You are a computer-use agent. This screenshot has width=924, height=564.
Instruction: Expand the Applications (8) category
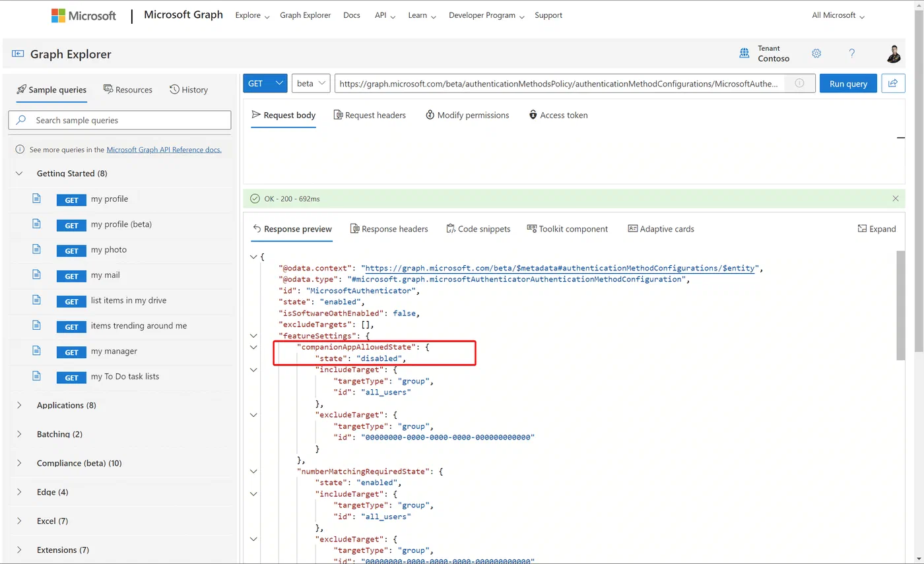pyautogui.click(x=19, y=405)
